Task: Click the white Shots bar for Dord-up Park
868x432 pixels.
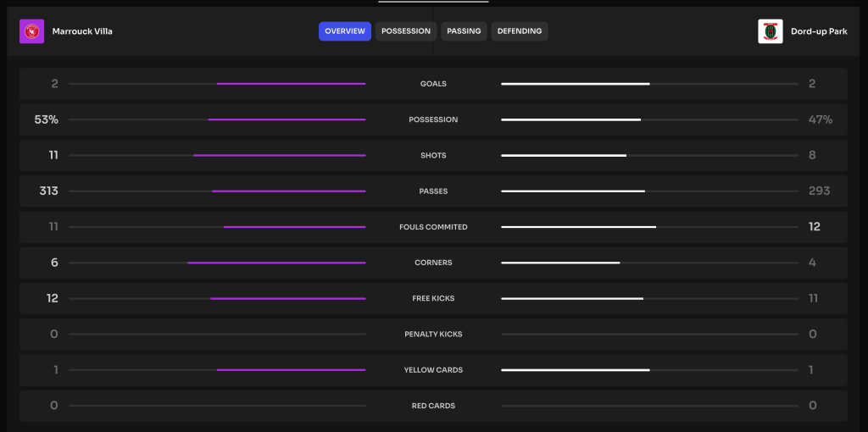Action: [564, 155]
